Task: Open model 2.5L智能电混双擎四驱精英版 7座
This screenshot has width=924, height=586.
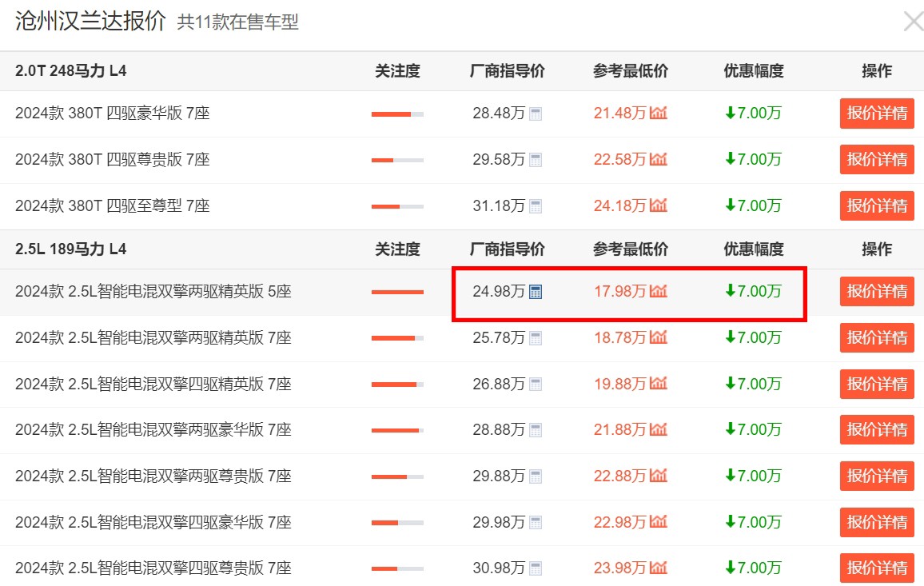Action: tap(153, 384)
